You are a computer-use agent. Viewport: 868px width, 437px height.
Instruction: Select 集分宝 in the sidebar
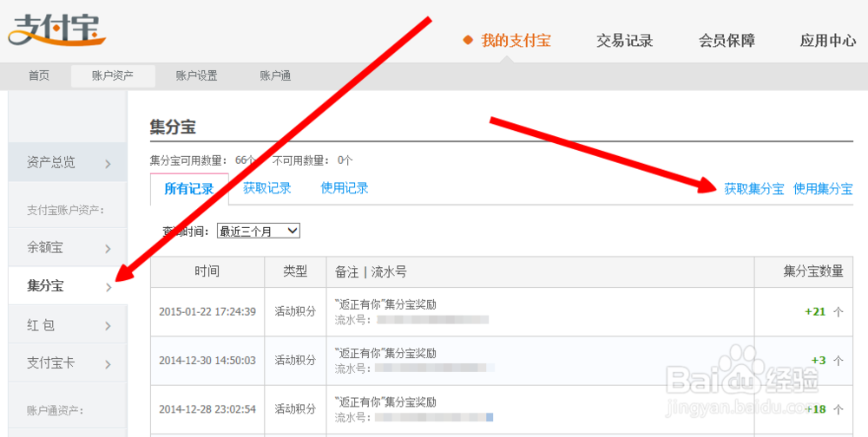[x=68, y=286]
